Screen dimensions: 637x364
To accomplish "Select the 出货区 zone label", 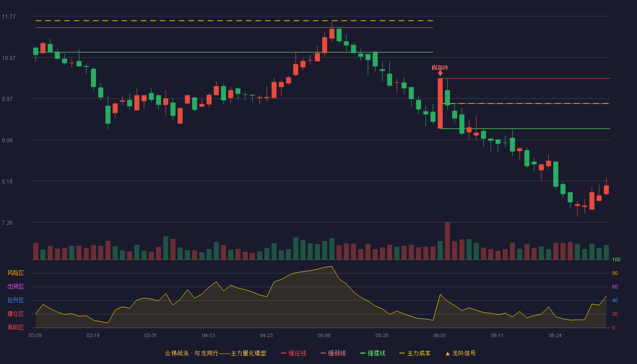I will coord(15,287).
